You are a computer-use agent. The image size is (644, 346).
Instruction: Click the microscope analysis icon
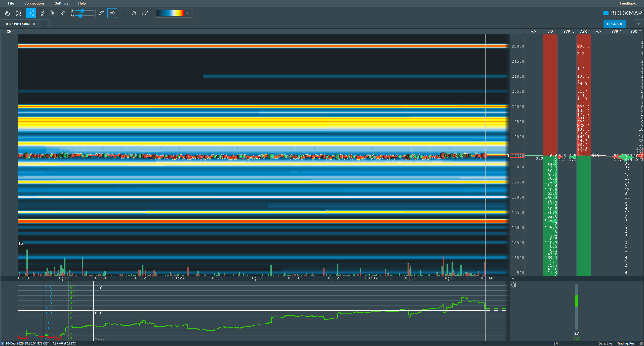[x=42, y=13]
